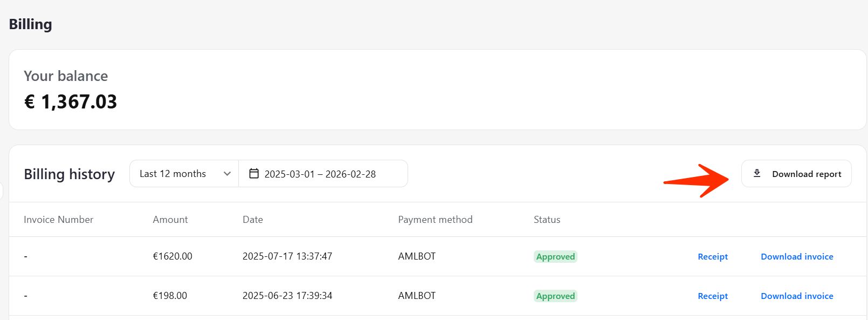Click the Approved badge on the €1620.00 row
Image resolution: width=868 pixels, height=320 pixels.
coord(555,257)
